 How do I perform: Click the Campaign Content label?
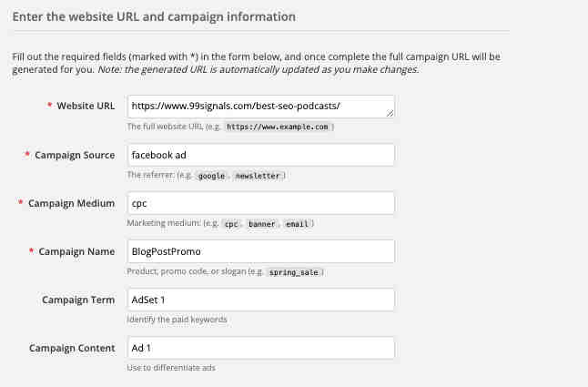pos(72,349)
